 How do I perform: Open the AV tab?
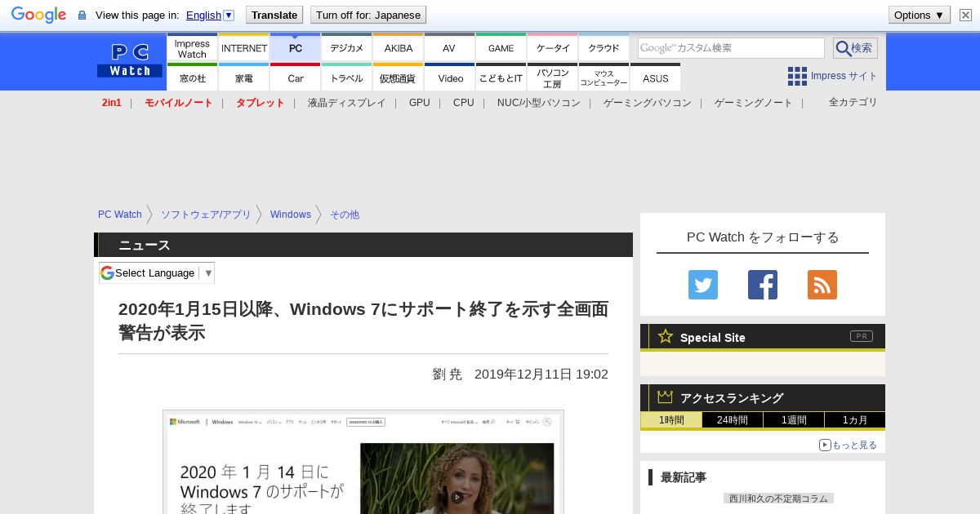pos(449,48)
